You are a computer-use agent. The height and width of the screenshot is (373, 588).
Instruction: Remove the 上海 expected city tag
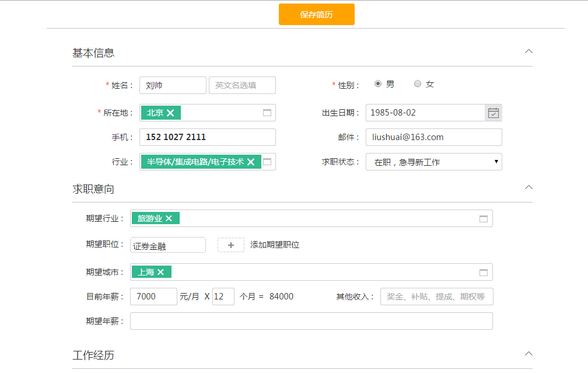click(x=160, y=272)
